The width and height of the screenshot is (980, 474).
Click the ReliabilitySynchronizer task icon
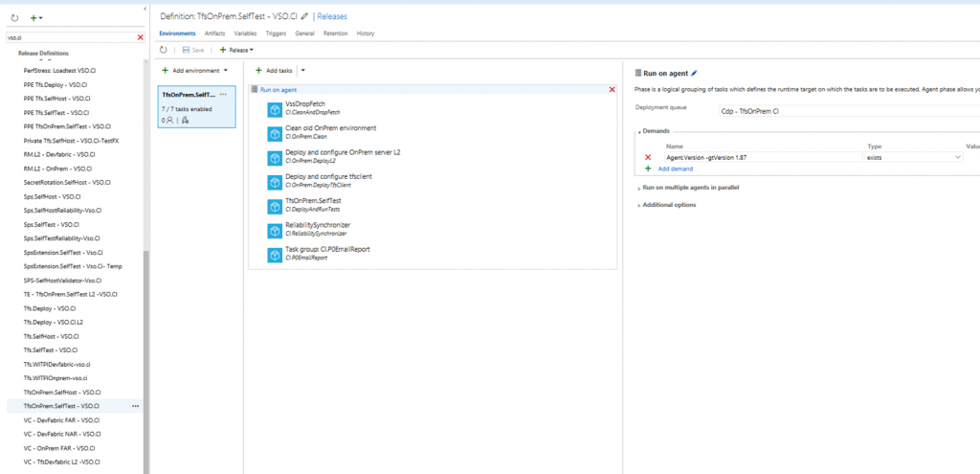276,230
